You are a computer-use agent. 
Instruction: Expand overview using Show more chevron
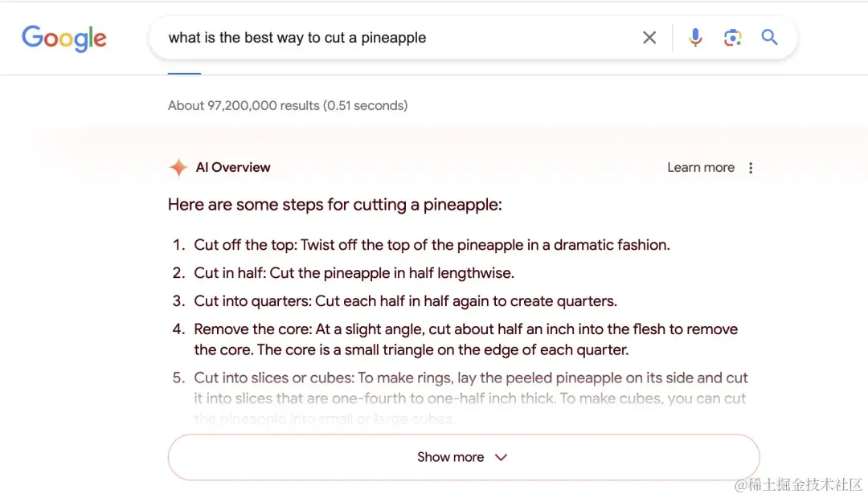(x=501, y=457)
